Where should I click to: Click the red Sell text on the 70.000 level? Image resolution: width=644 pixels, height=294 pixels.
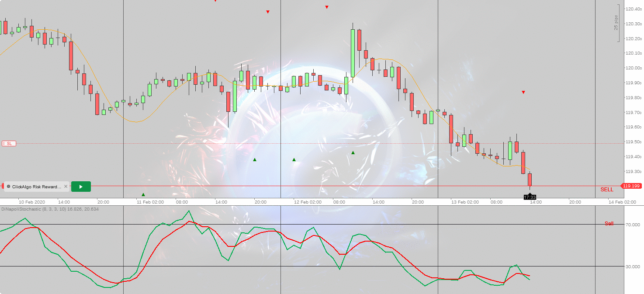pos(609,224)
